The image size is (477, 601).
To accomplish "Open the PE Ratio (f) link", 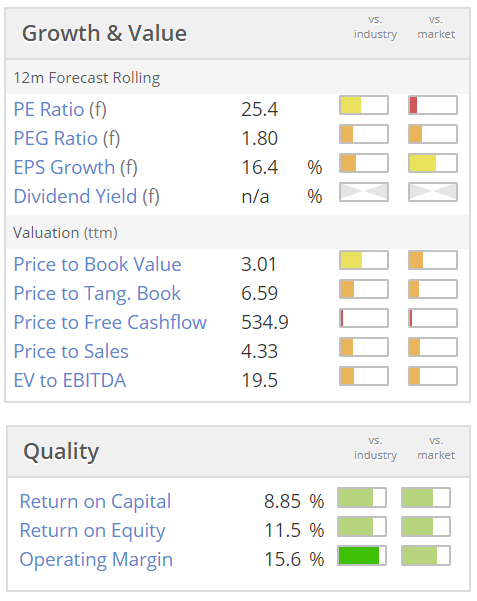I will point(60,109).
